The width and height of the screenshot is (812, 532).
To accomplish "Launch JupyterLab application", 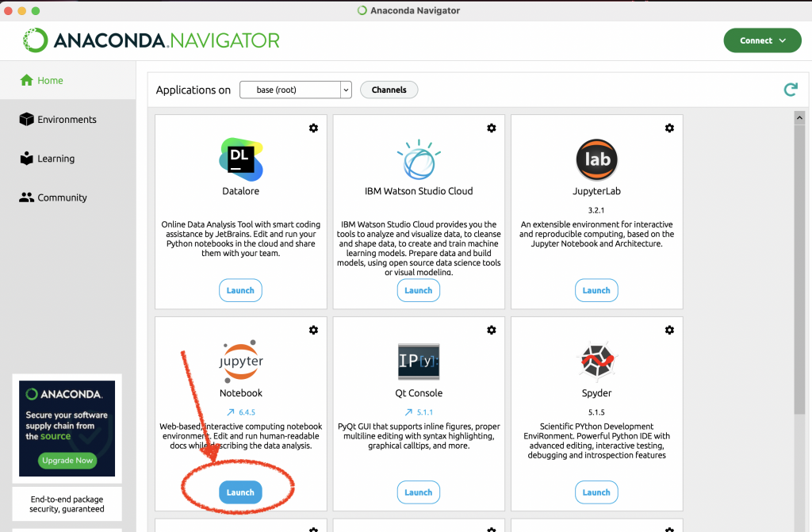I will 596,290.
